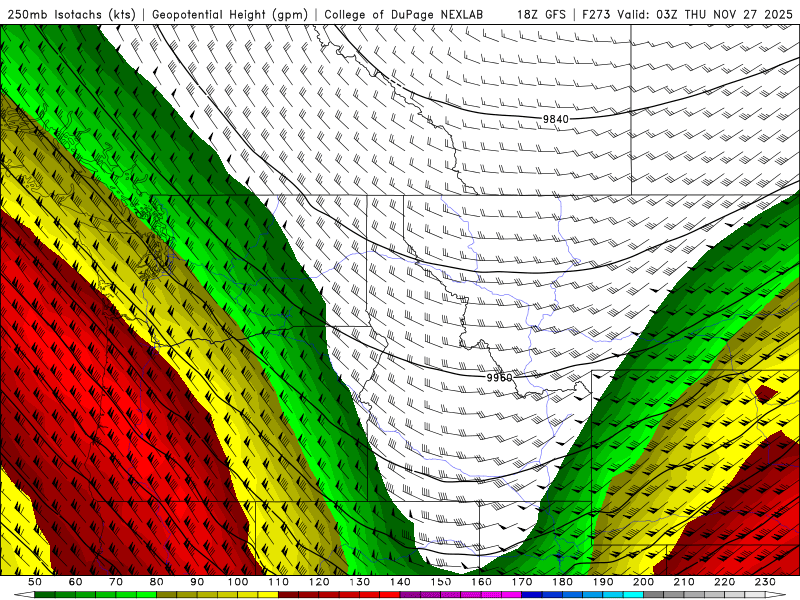The image size is (800, 600).
Task: Click the bright yellow swatch just before 110
Action: pos(268,594)
